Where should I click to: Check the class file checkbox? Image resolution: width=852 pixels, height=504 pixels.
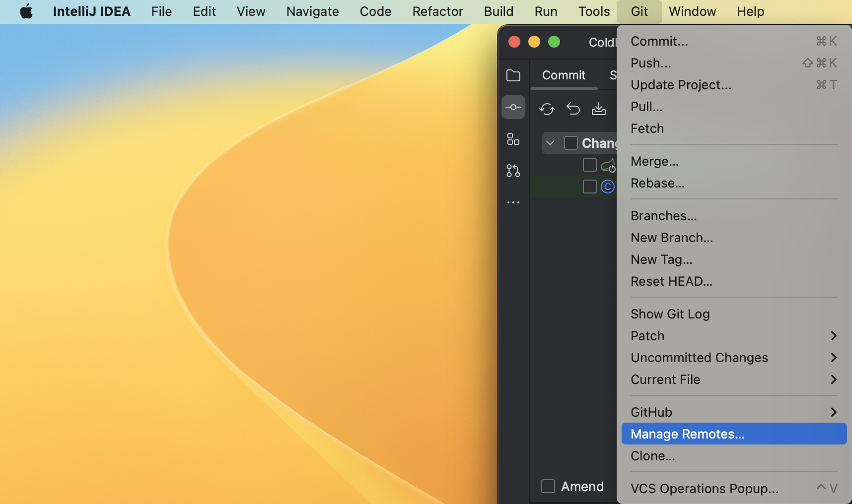pyautogui.click(x=590, y=187)
